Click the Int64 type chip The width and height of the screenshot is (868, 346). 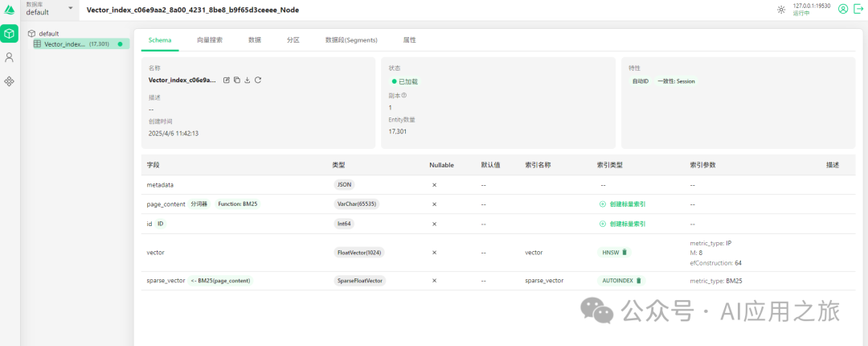346,224
